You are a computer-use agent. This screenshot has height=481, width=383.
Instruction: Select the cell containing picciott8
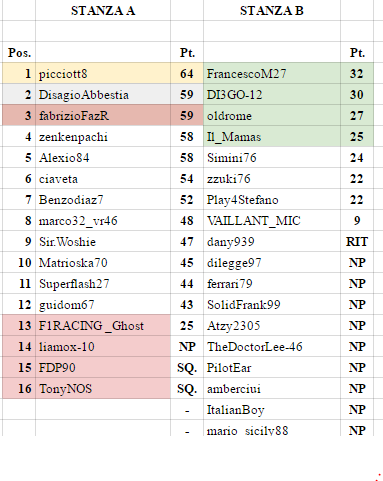(103, 73)
